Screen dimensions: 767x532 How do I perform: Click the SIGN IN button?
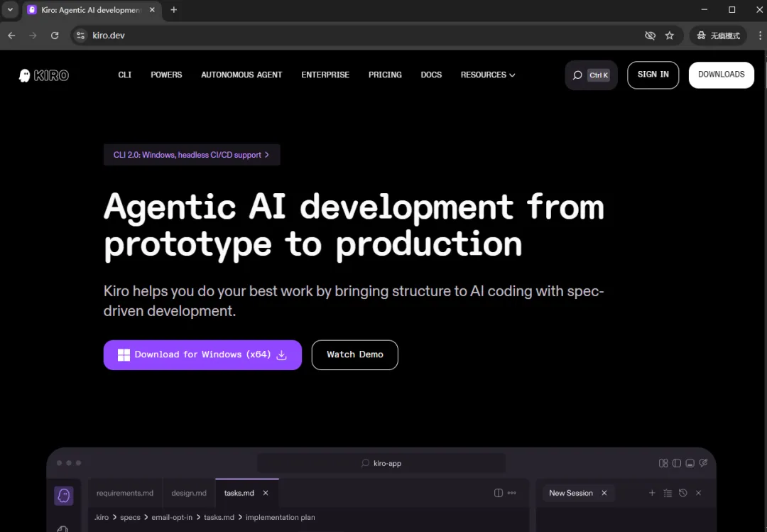653,75
